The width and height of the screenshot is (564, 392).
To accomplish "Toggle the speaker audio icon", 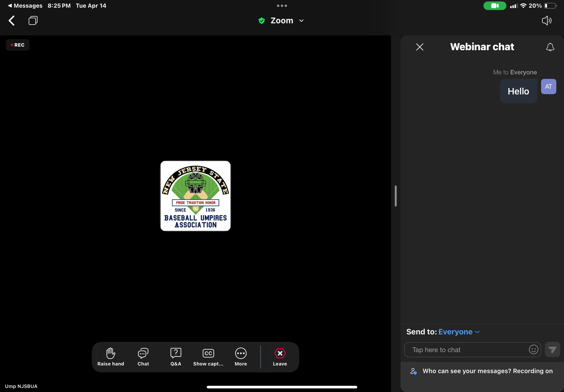I will [547, 21].
